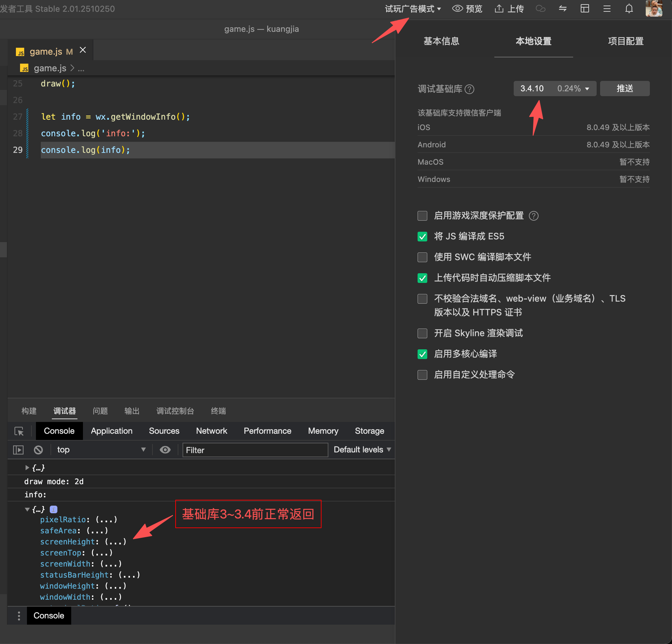Toggle live expression eye icon
This screenshot has width=672, height=644.
[165, 450]
